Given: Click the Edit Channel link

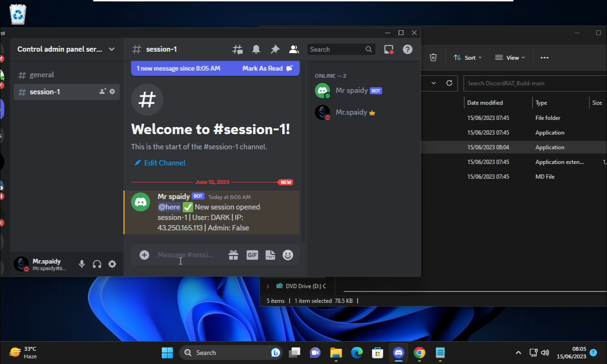Looking at the screenshot, I should click(x=160, y=163).
